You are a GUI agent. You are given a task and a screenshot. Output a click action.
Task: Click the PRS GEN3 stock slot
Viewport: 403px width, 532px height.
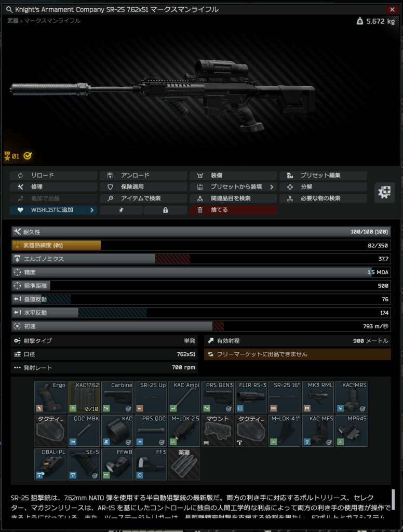click(x=218, y=397)
